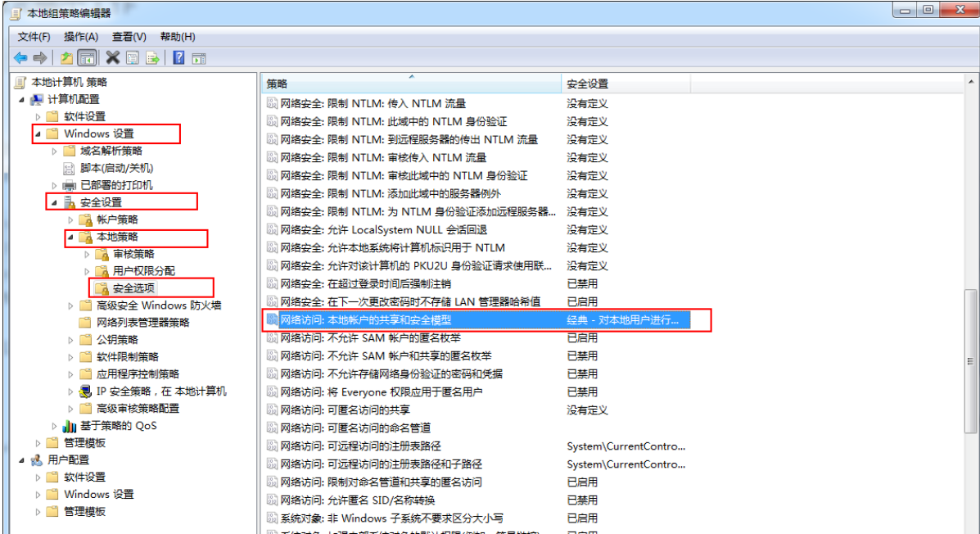Image resolution: width=980 pixels, height=534 pixels.
Task: Collapse the 本地策略 node
Action: 70,237
